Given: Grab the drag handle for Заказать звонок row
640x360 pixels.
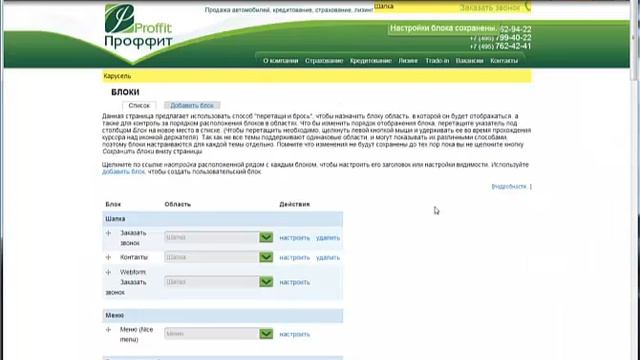Looking at the screenshot, I should pyautogui.click(x=108, y=233).
